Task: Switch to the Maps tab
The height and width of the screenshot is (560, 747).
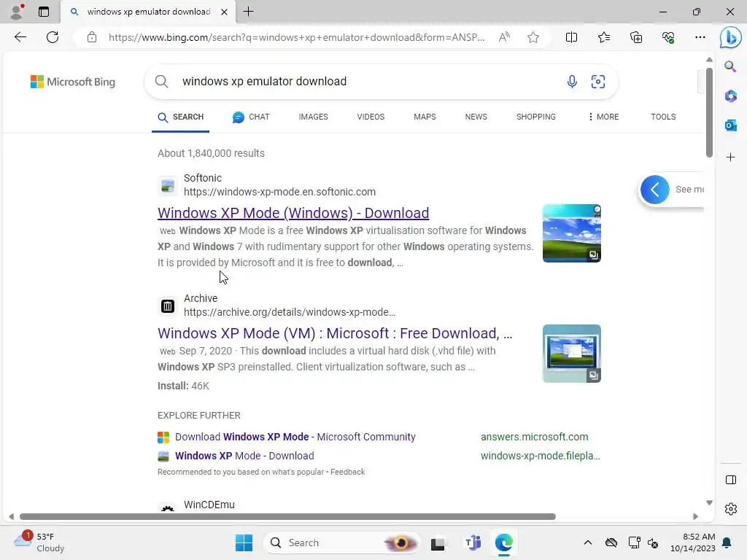Action: coord(425,117)
